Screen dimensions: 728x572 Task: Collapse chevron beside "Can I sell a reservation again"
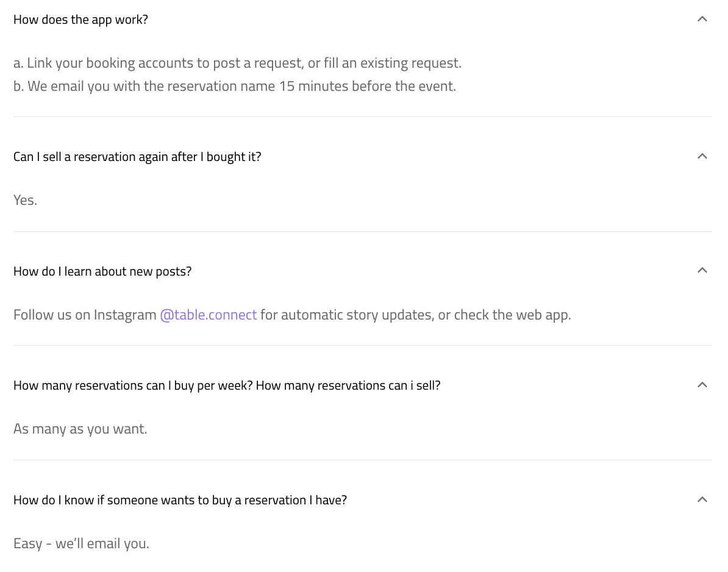click(x=702, y=157)
